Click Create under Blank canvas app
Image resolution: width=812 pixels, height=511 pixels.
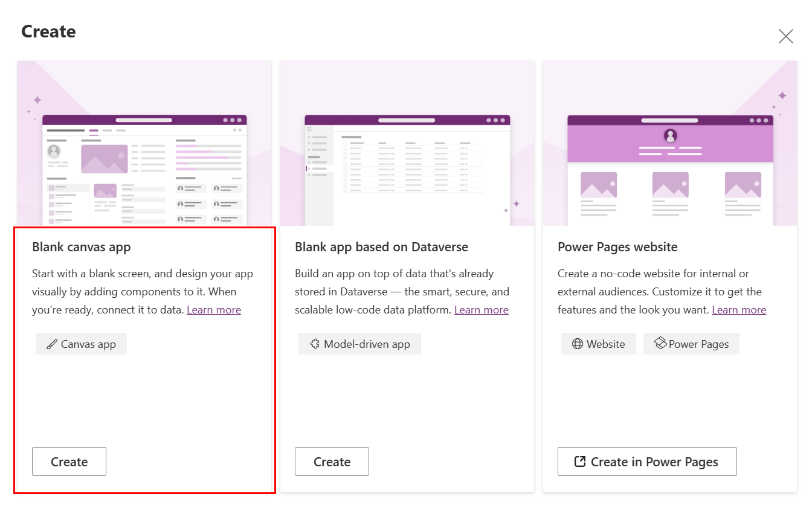coord(69,461)
